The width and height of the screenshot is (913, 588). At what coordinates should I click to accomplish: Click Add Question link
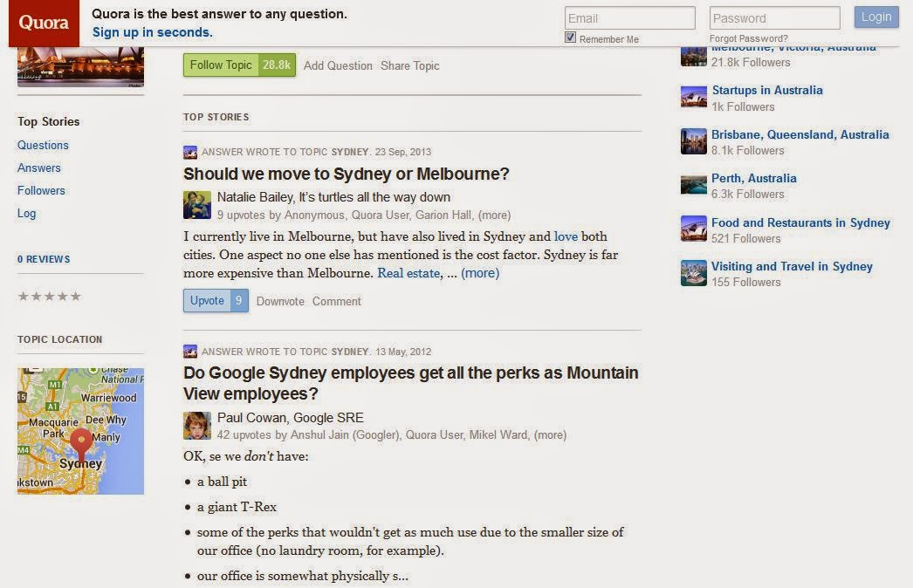point(338,65)
